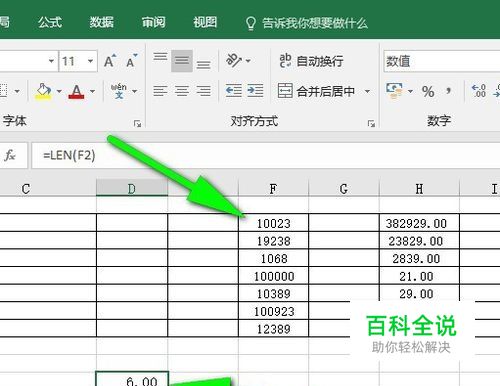Screen dimensions: 500x386
Task: Select cell containing 6.00
Action: pos(132,379)
